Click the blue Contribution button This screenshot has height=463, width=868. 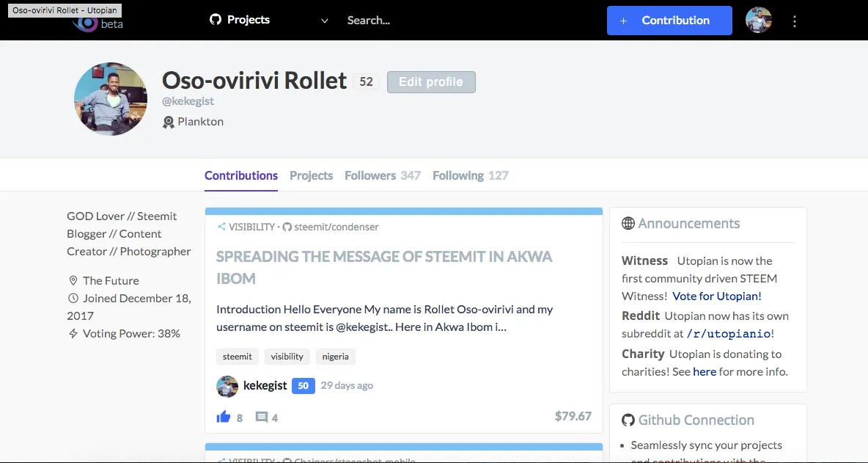click(x=669, y=21)
